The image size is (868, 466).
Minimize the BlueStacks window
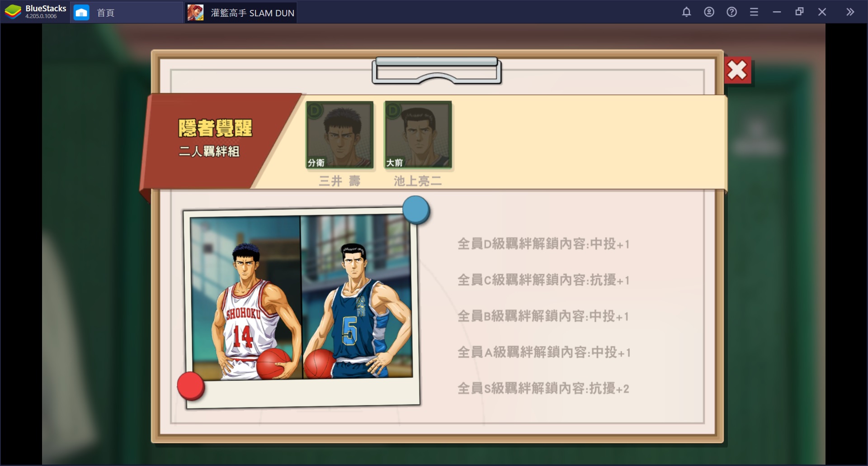(777, 12)
